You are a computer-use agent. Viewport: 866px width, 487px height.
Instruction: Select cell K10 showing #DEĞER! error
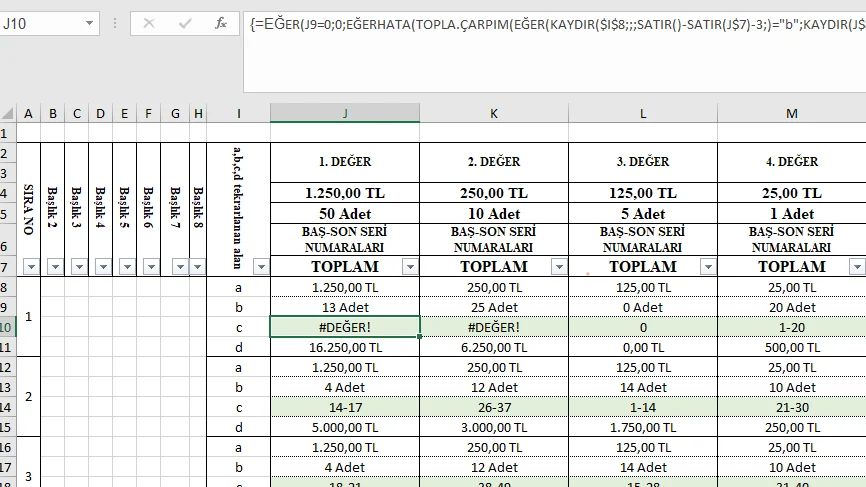tap(494, 327)
